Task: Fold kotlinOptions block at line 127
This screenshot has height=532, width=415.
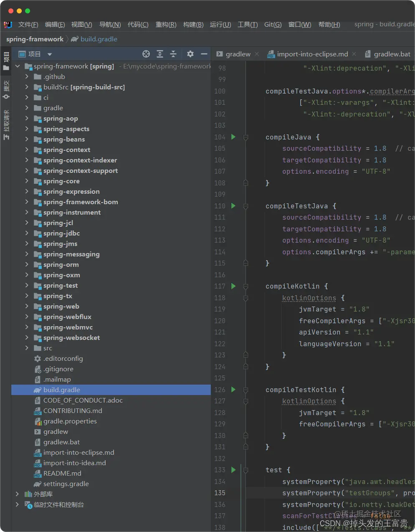Action: pos(246,401)
